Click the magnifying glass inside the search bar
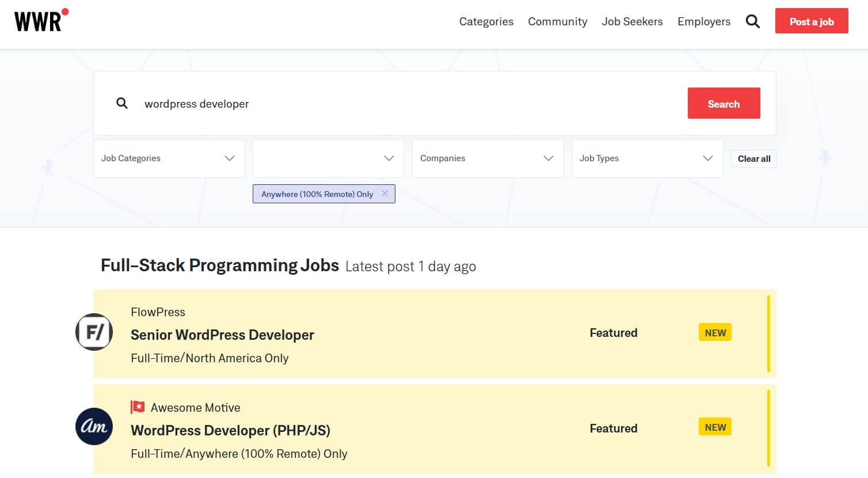The width and height of the screenshot is (868, 478). pos(122,103)
